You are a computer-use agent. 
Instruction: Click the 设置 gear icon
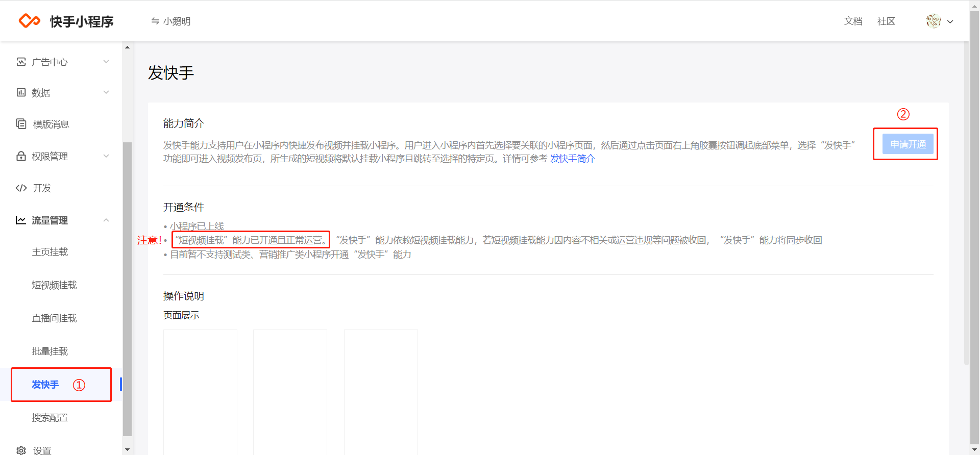click(21, 450)
